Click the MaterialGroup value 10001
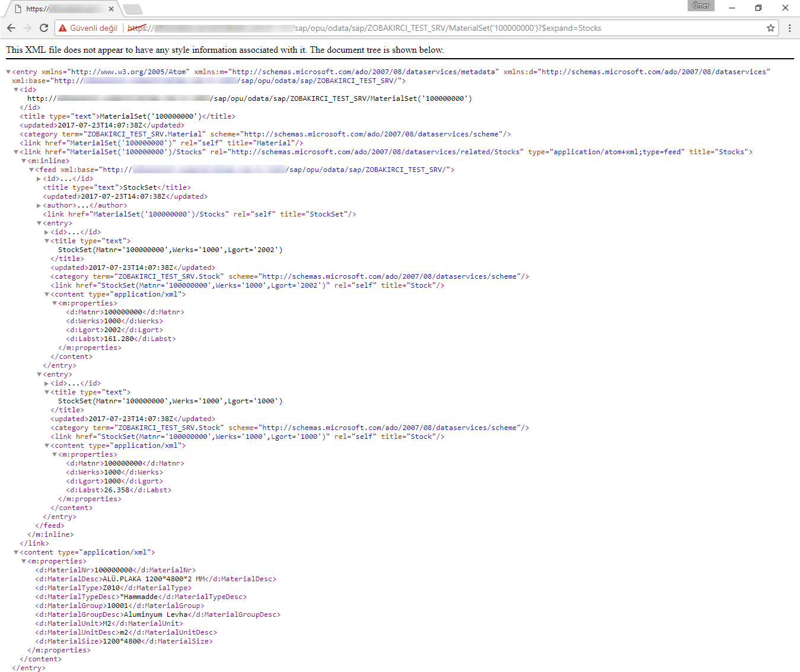 click(117, 606)
